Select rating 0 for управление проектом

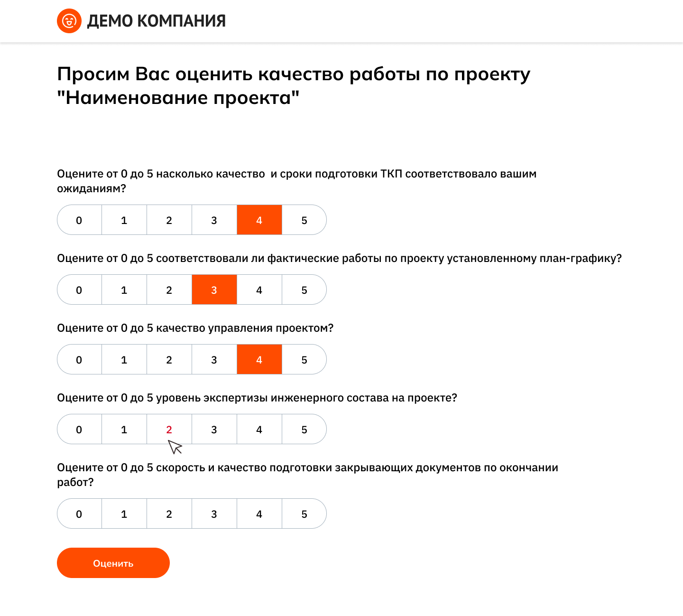click(79, 359)
